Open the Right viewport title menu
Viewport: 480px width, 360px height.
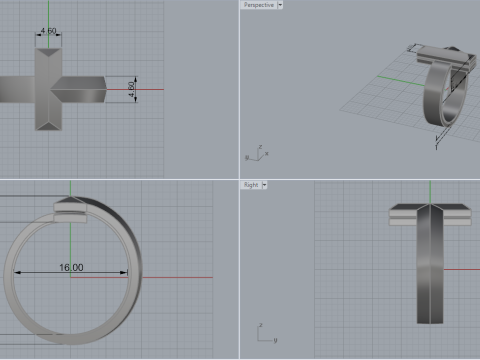click(x=251, y=185)
